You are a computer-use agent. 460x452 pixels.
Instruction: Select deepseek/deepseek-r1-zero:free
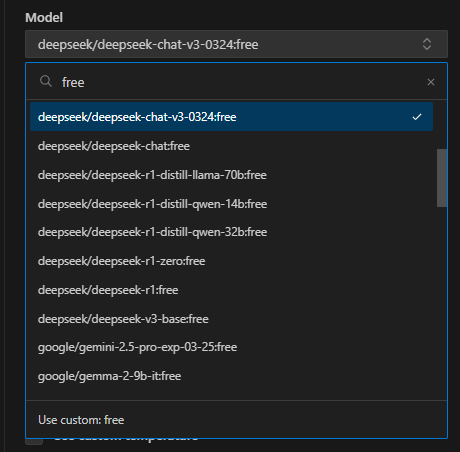point(231,261)
